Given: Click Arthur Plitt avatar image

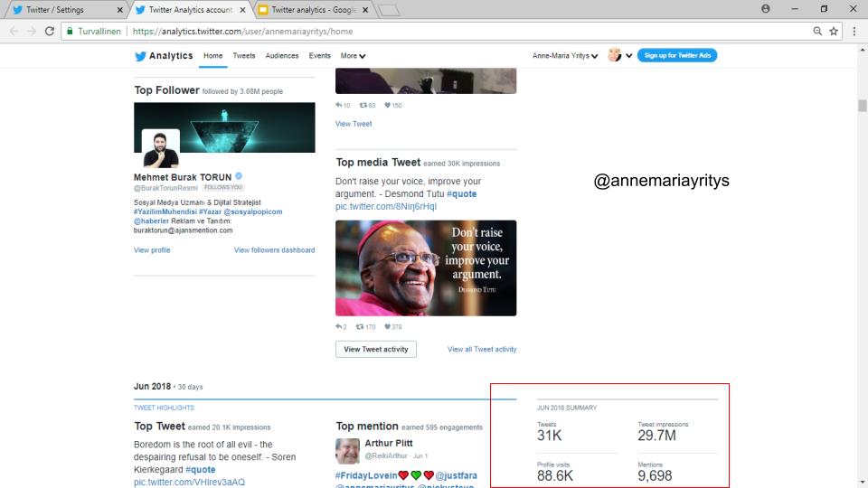Looking at the screenshot, I should click(x=347, y=450).
